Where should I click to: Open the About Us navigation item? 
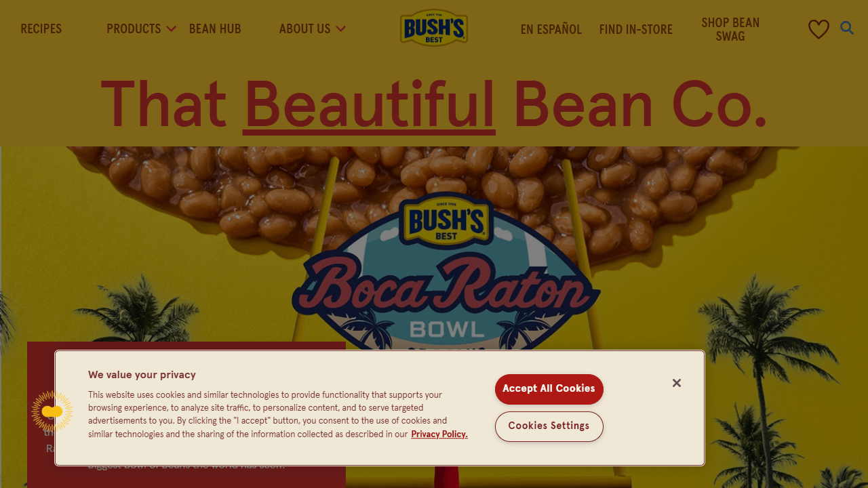point(304,28)
